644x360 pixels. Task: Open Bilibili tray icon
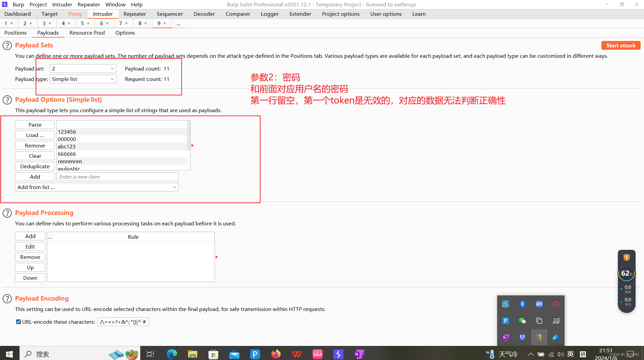[556, 304]
